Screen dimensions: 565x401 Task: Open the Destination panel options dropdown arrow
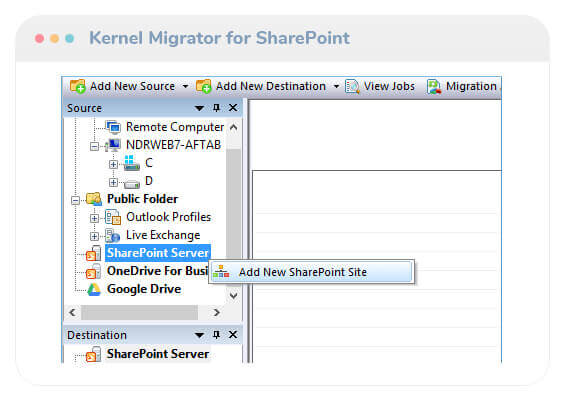[x=199, y=335]
